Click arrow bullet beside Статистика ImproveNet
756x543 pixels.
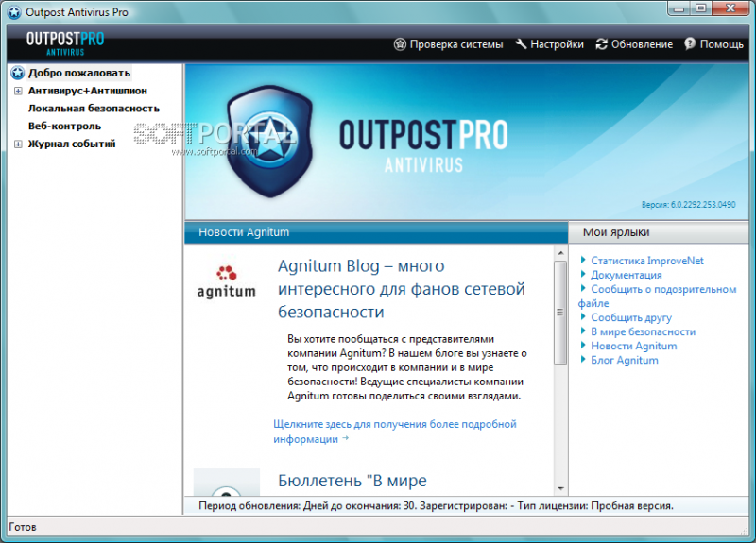[583, 261]
